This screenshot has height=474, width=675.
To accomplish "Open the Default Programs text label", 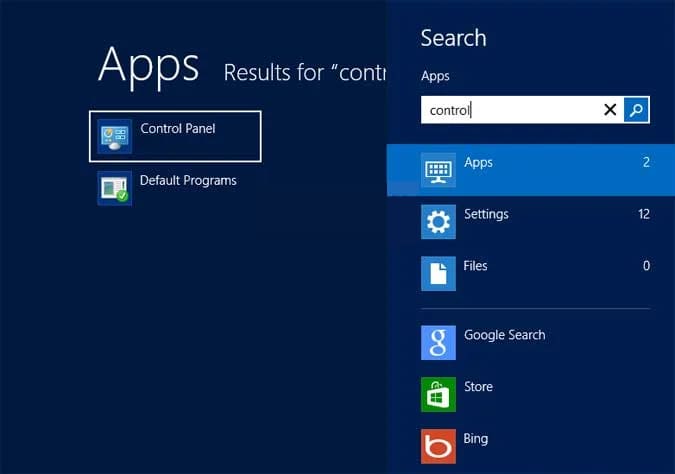I will [188, 180].
